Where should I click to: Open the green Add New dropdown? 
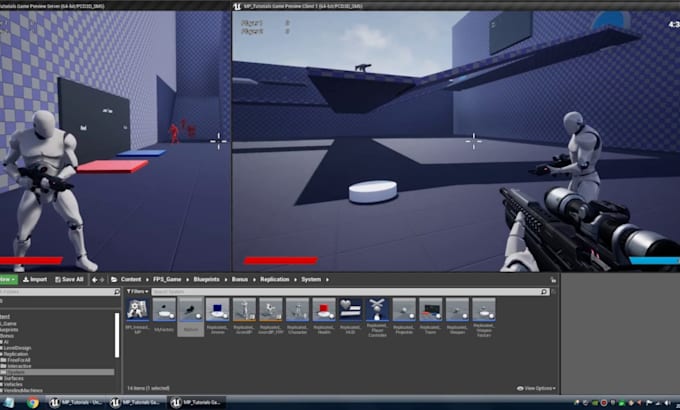pos(8,279)
